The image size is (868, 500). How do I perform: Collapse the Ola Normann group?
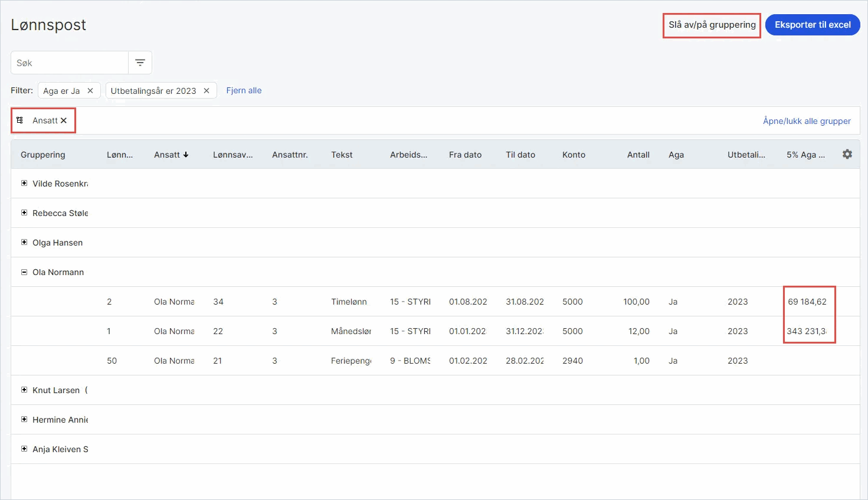click(24, 272)
